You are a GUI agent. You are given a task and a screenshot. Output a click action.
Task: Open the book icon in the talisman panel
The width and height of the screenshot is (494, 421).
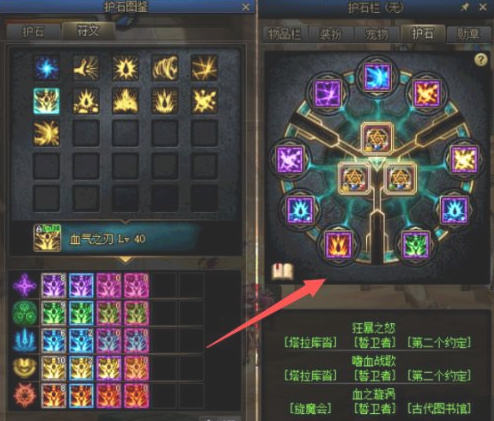tap(283, 272)
